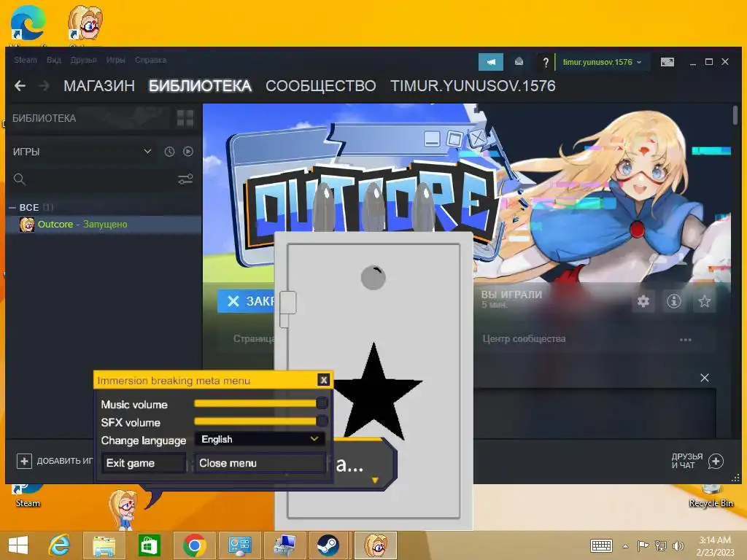Image resolution: width=747 pixels, height=560 pixels.
Task: Go to the МАГАЗИН tab
Action: coord(99,86)
